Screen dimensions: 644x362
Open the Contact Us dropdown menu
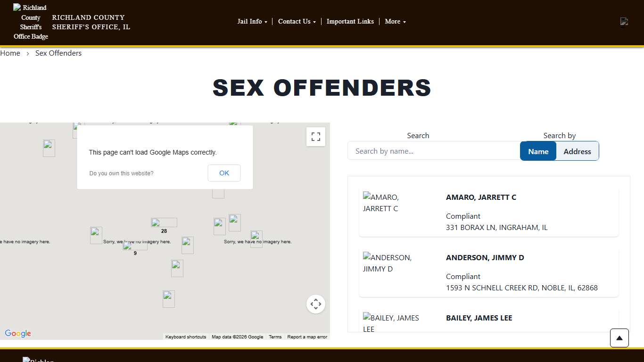(x=297, y=21)
